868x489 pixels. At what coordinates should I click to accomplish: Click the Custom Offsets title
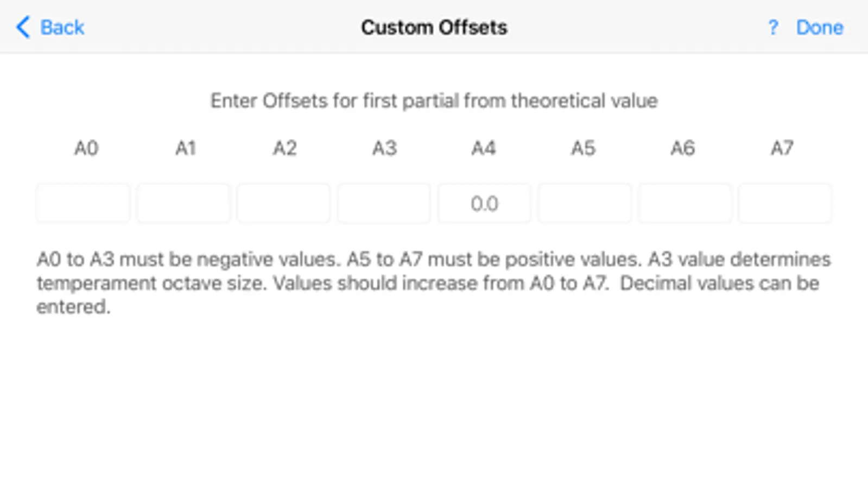pos(434,27)
